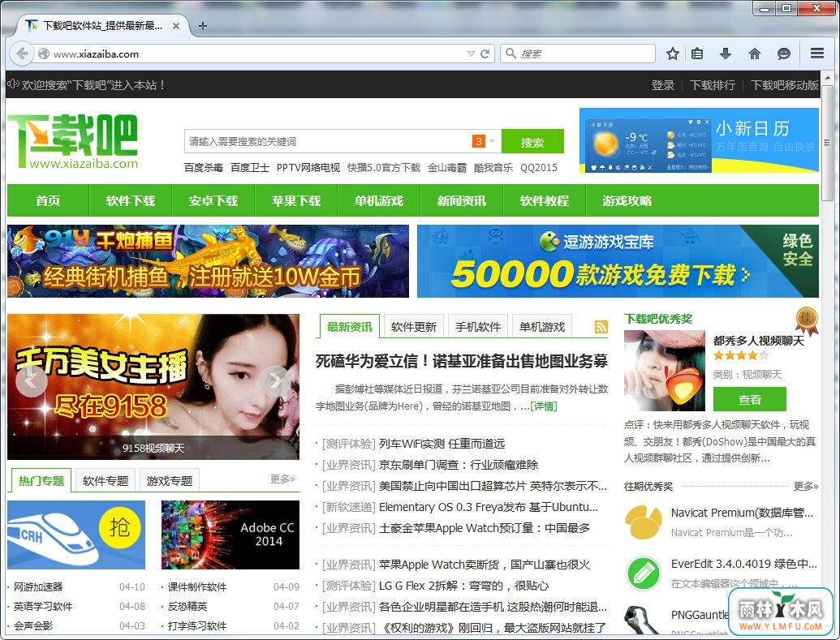840x640 pixels.
Task: Click the 课件制作软件 topic link
Action: [x=197, y=587]
